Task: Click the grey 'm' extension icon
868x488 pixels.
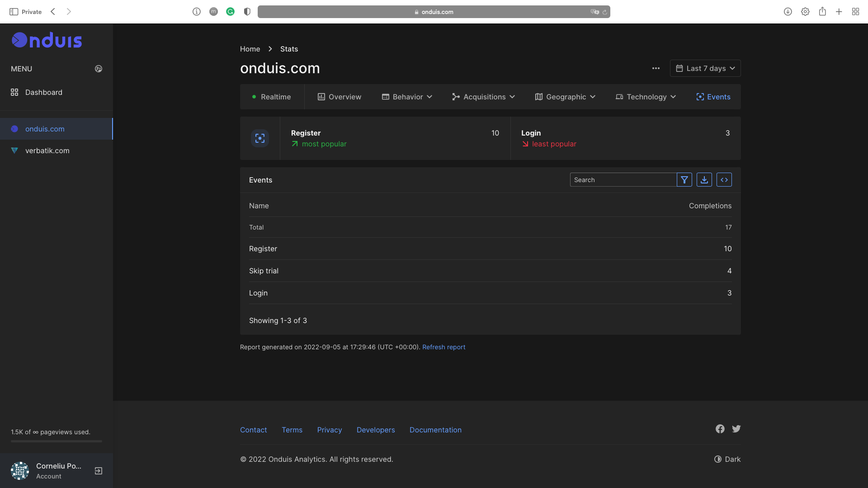Action: pyautogui.click(x=213, y=12)
